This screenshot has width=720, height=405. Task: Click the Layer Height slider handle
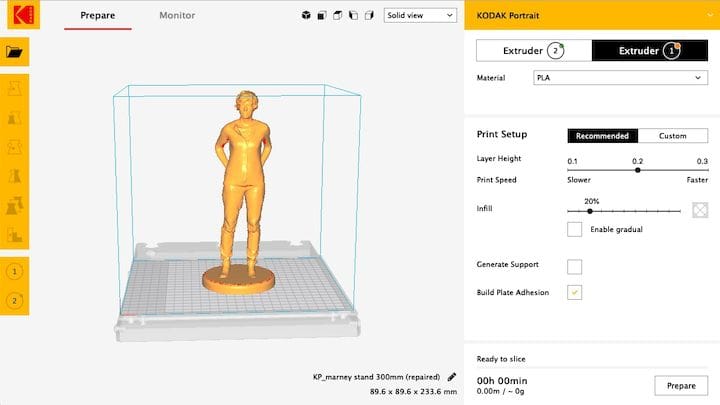637,170
